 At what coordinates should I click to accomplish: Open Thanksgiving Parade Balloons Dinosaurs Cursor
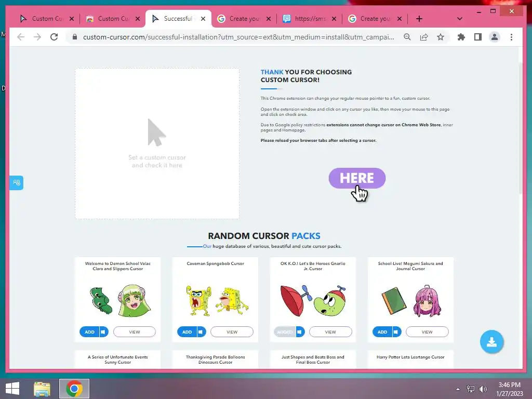coord(215,360)
